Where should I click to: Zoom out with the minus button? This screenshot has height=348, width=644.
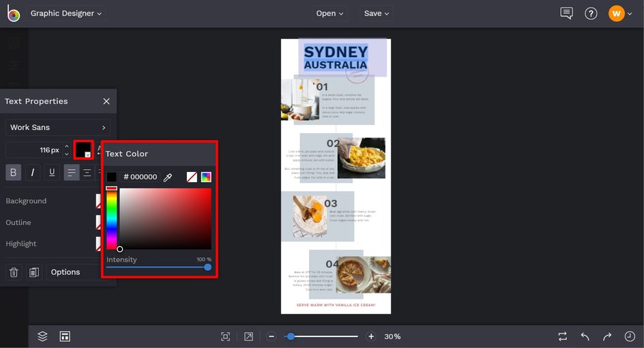[272, 336]
